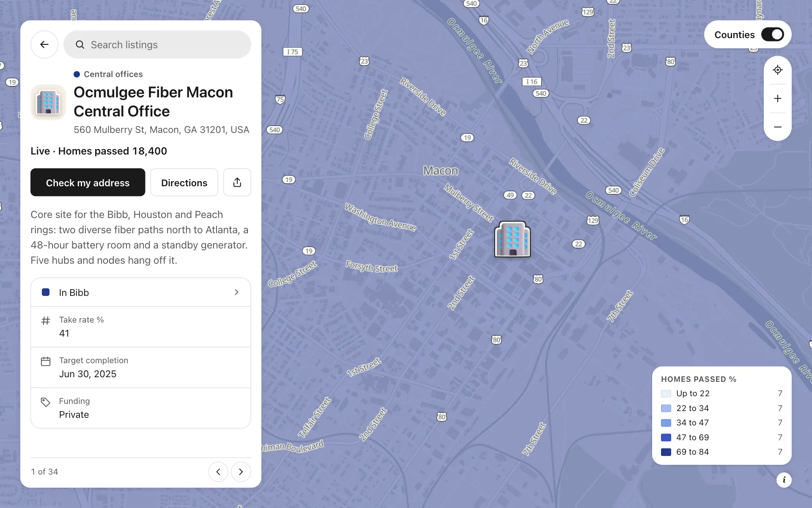Click the Funding tag icon

tap(46, 402)
